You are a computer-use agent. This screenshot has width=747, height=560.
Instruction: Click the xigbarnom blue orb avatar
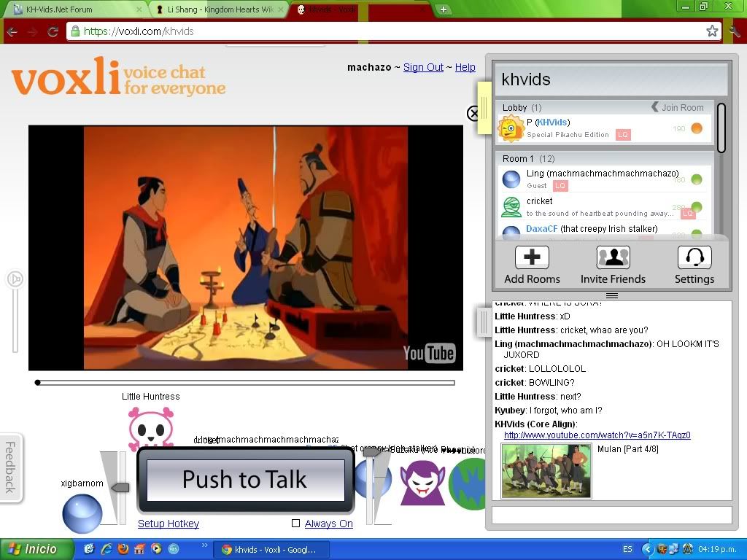click(82, 513)
